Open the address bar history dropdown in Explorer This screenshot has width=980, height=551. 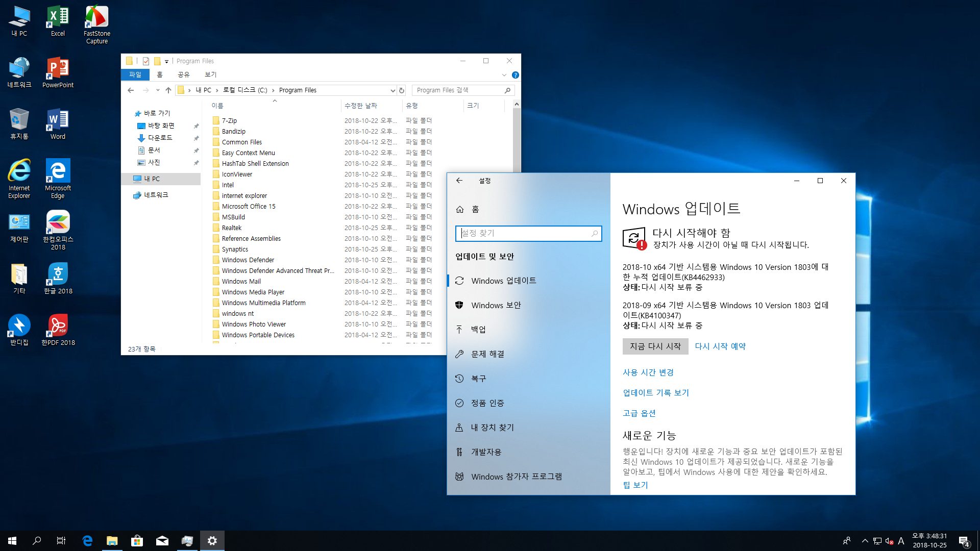pos(393,90)
